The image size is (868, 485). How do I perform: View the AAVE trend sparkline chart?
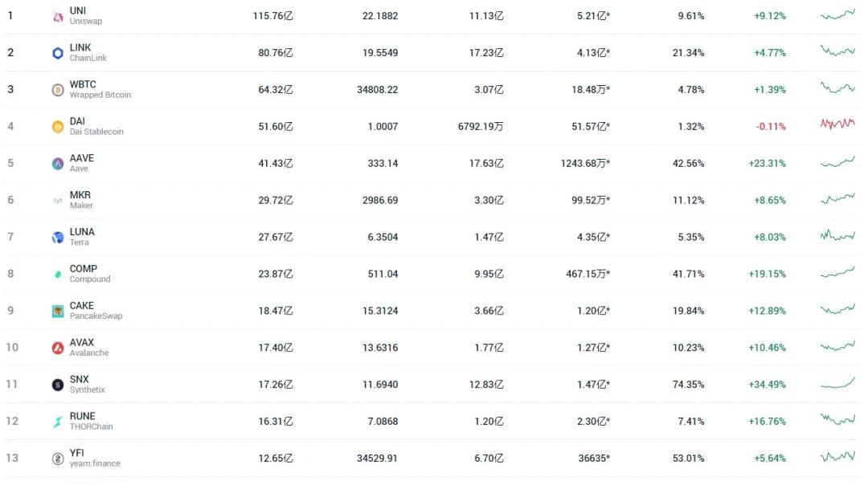pyautogui.click(x=837, y=162)
